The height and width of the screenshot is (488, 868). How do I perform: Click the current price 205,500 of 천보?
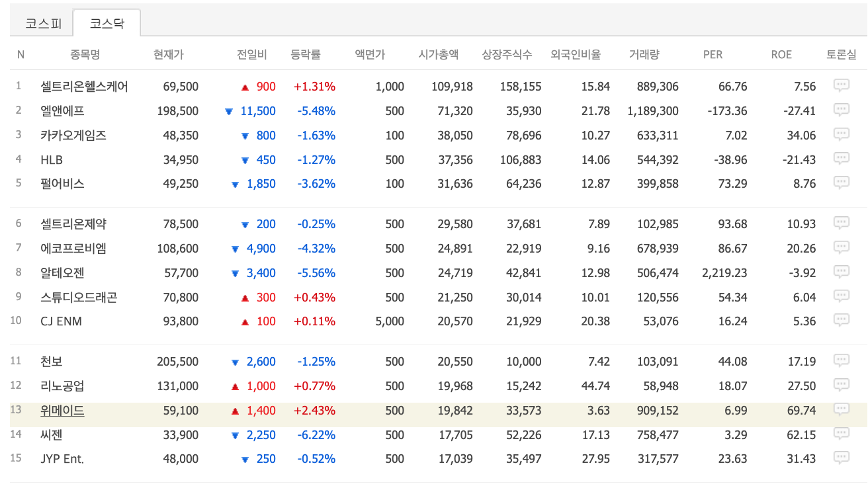178,362
